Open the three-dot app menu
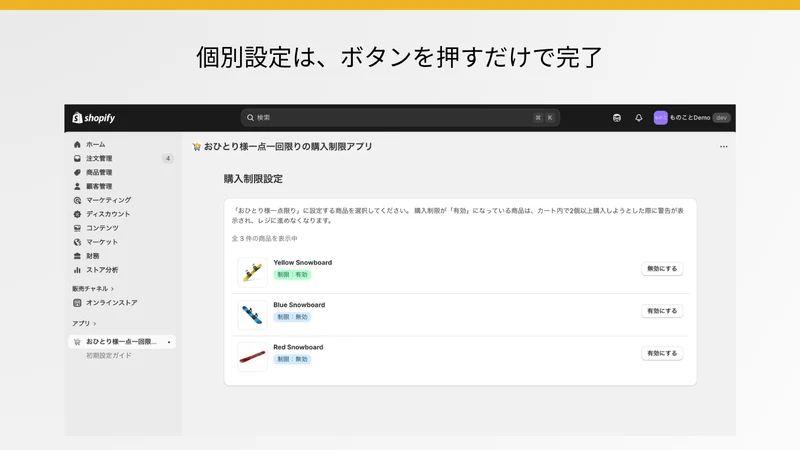 (x=723, y=146)
